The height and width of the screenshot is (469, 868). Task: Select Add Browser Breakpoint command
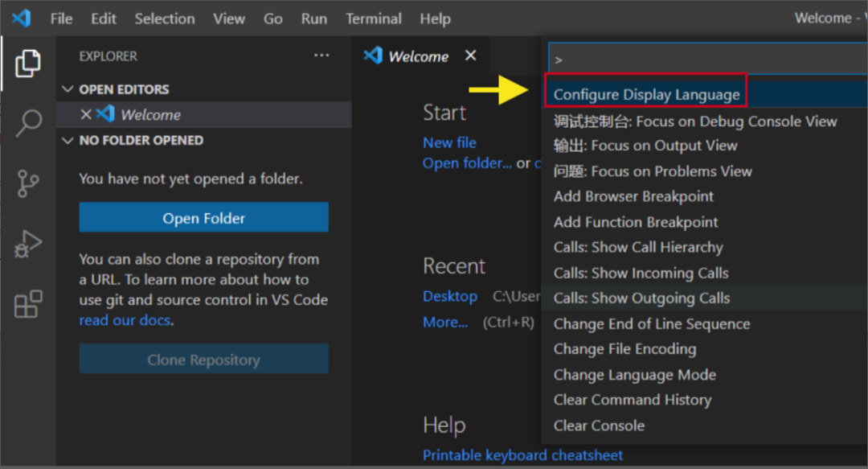pyautogui.click(x=704, y=196)
